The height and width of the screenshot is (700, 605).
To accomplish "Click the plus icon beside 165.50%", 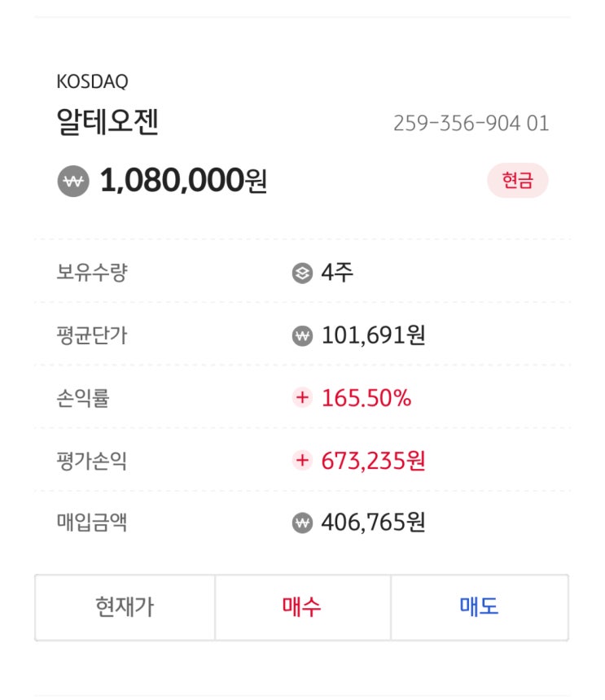I will point(302,398).
